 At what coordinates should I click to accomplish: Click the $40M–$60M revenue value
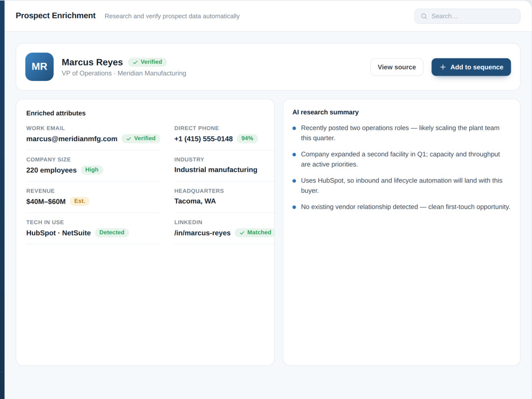[x=46, y=202]
